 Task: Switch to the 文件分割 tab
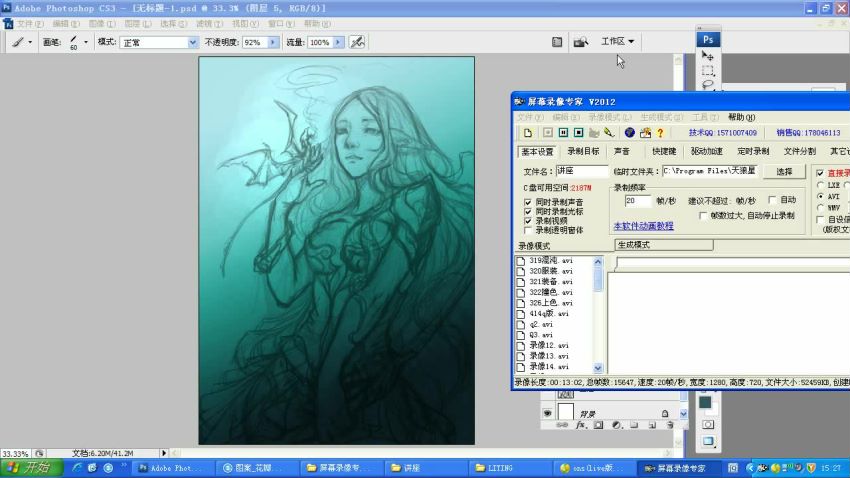(x=800, y=151)
